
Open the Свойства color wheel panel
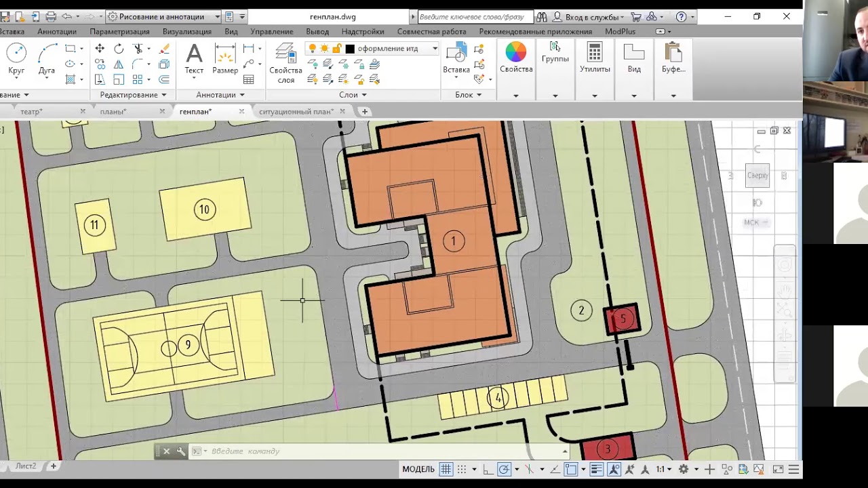coord(516,58)
